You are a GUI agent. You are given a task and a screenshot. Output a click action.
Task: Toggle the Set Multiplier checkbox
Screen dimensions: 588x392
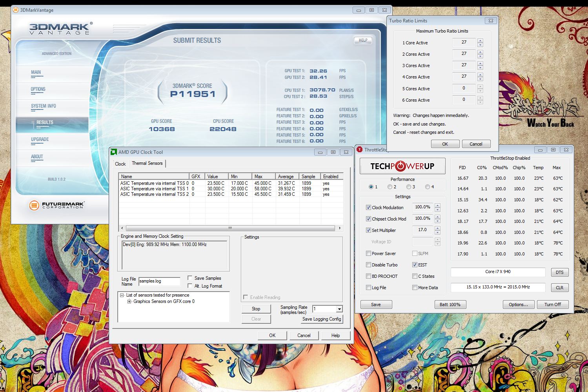368,230
